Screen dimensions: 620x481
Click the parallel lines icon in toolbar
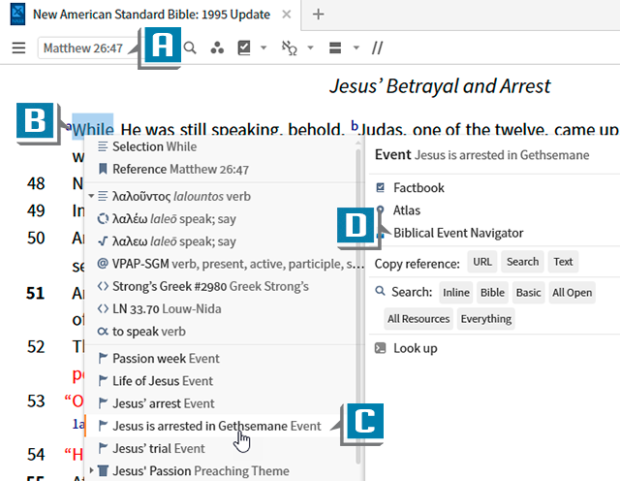click(x=377, y=47)
